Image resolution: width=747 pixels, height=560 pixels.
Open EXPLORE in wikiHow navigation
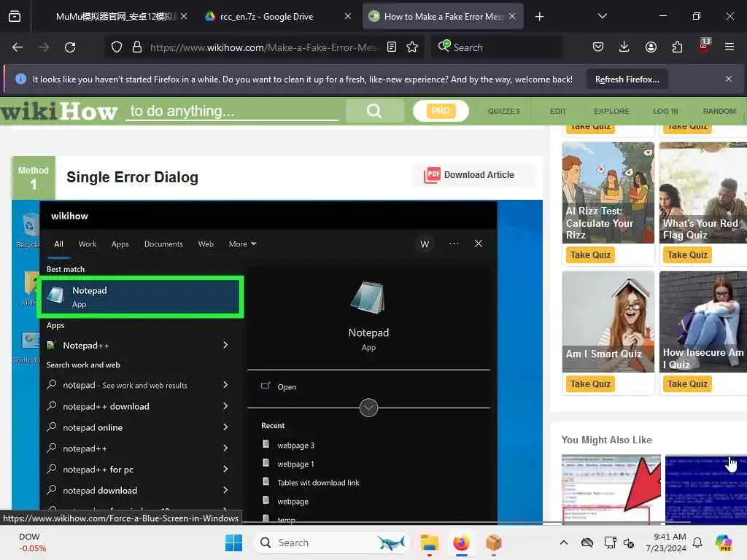611,112
